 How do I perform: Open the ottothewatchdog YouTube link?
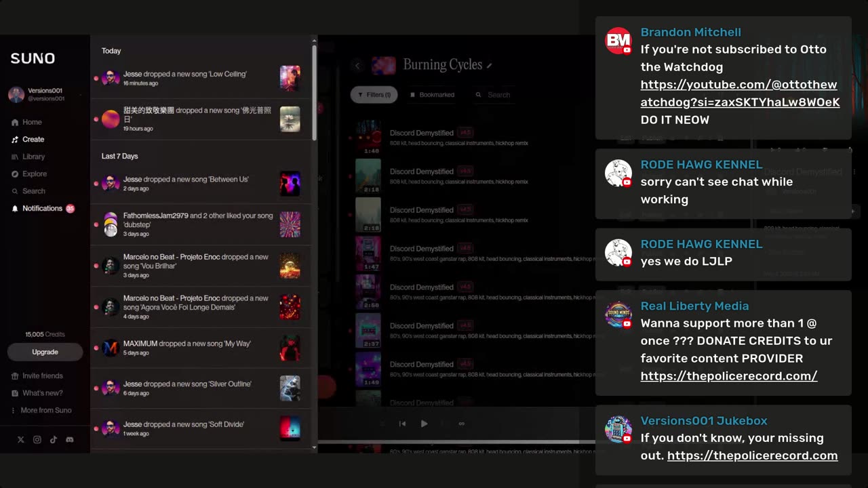(740, 94)
